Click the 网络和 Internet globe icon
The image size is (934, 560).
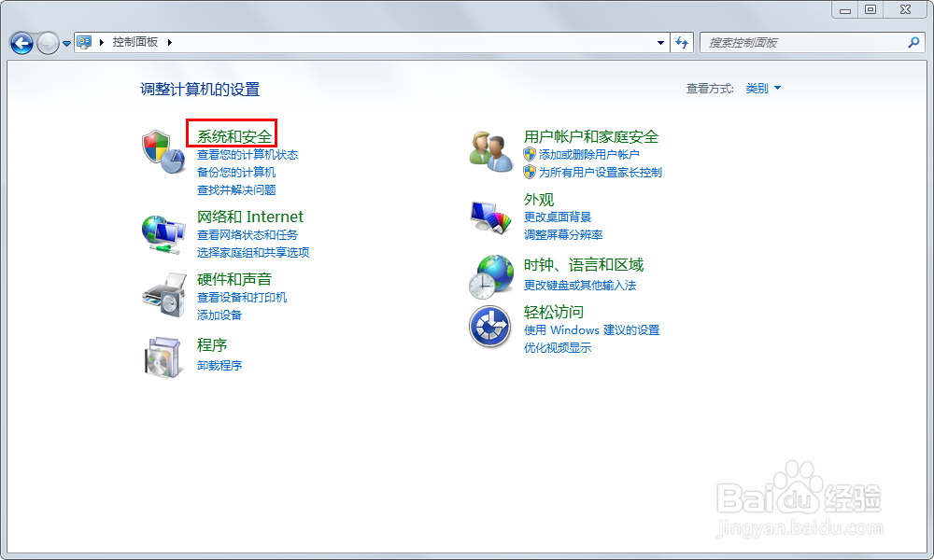pyautogui.click(x=161, y=230)
